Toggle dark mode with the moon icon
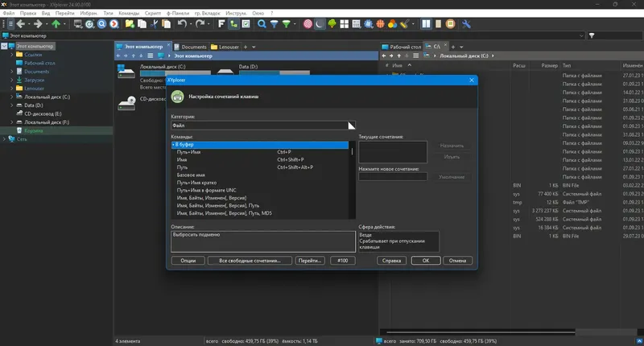The height and width of the screenshot is (346, 644). (x=320, y=24)
